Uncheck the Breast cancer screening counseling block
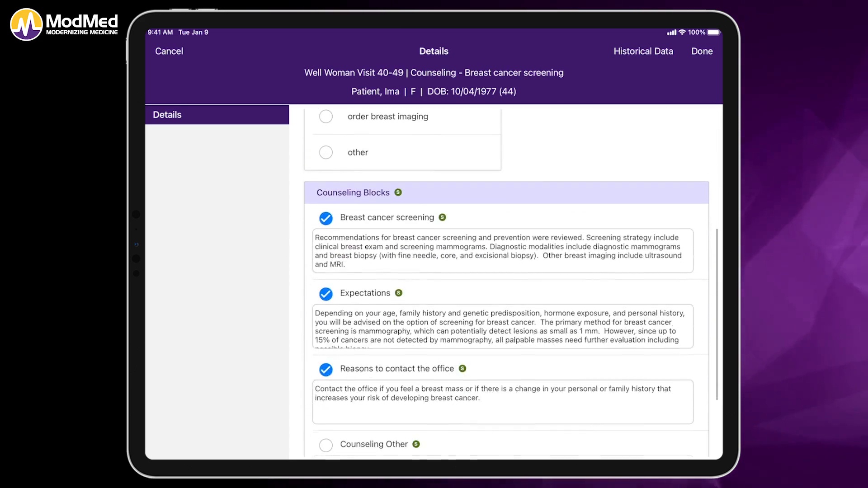 pos(325,218)
